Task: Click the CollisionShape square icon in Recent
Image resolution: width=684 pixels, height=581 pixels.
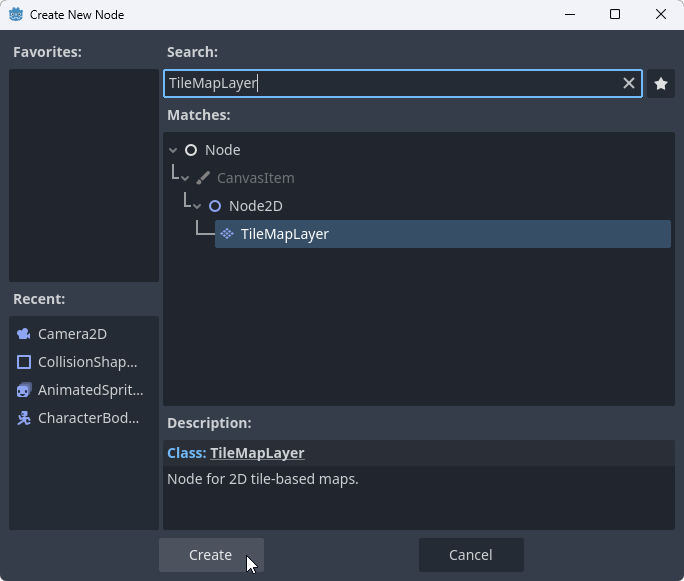Action: coord(24,362)
